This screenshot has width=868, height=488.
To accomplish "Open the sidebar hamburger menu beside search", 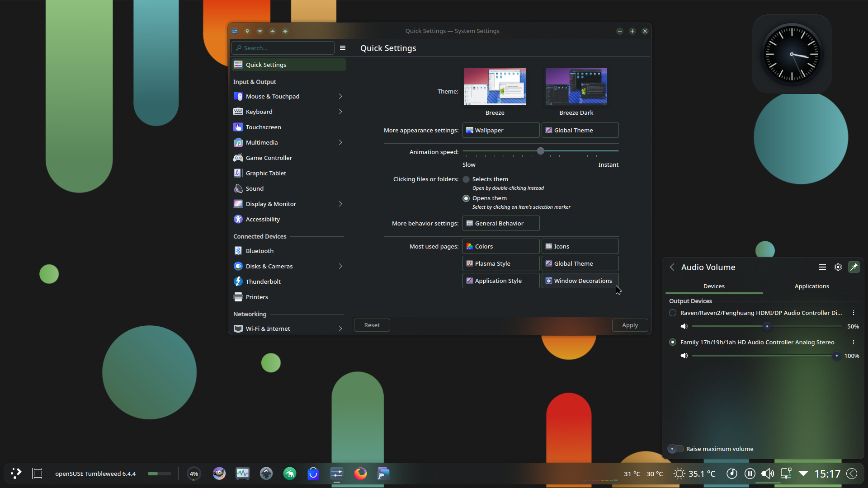I will coord(343,48).
